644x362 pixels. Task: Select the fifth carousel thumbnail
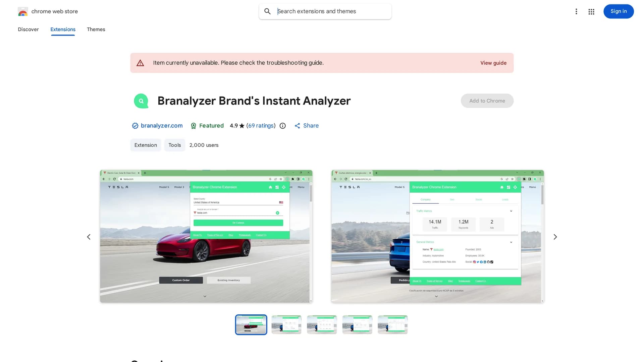(x=392, y=324)
